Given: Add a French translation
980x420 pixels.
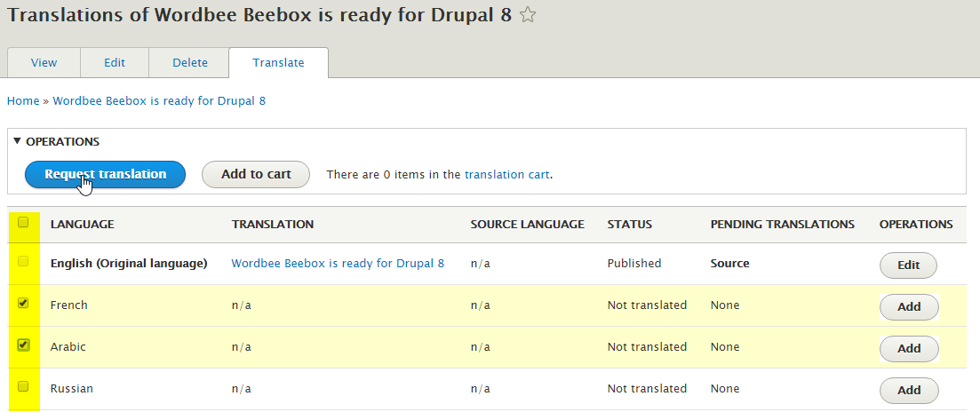Looking at the screenshot, I should coord(909,307).
